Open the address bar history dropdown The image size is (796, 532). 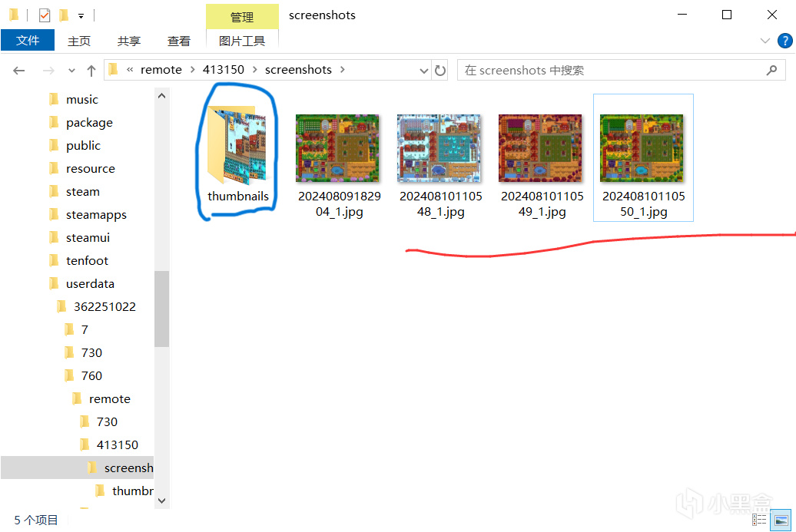point(424,71)
